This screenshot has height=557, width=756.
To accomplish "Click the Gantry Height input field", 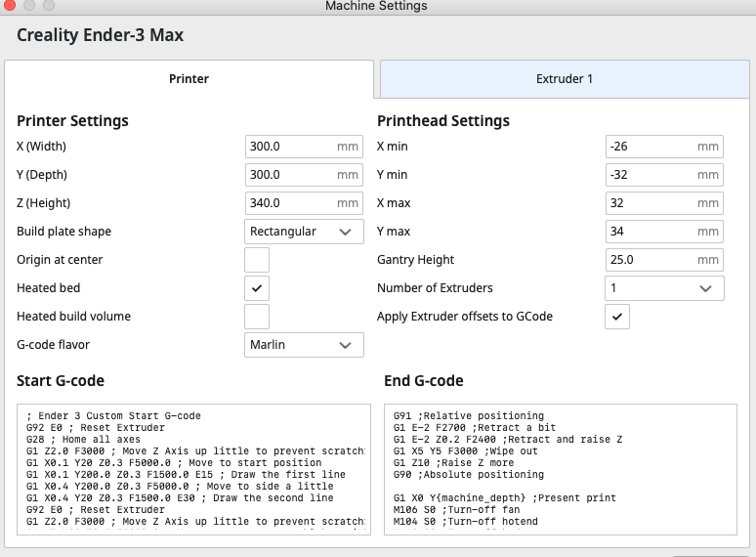I will tap(664, 260).
